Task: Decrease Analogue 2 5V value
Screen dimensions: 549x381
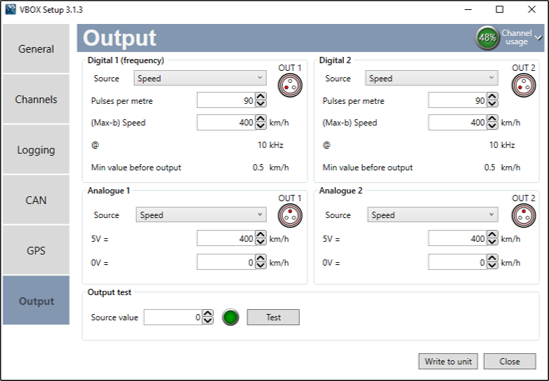Action: click(x=492, y=242)
